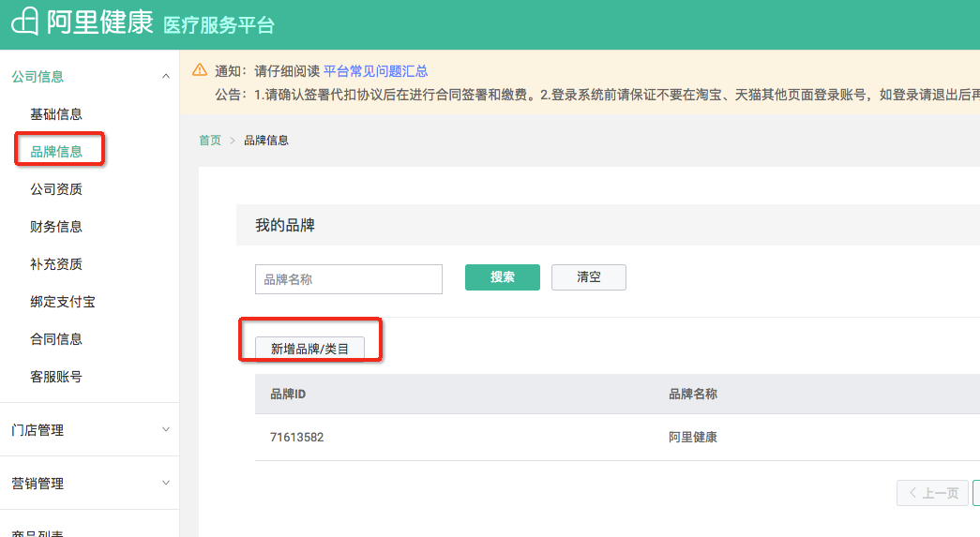The image size is (980, 537).
Task: Click brand ID 71613582 cell
Action: point(297,437)
